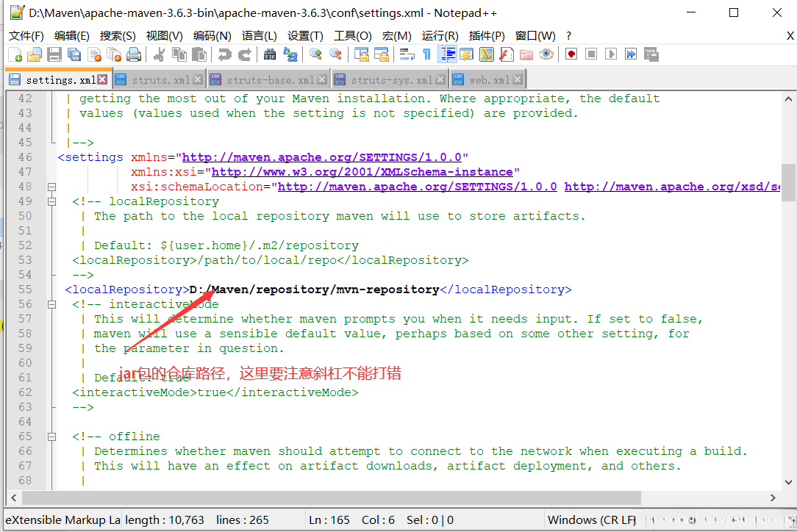Start macro recording with the red dot
The image size is (797, 532).
click(x=571, y=54)
